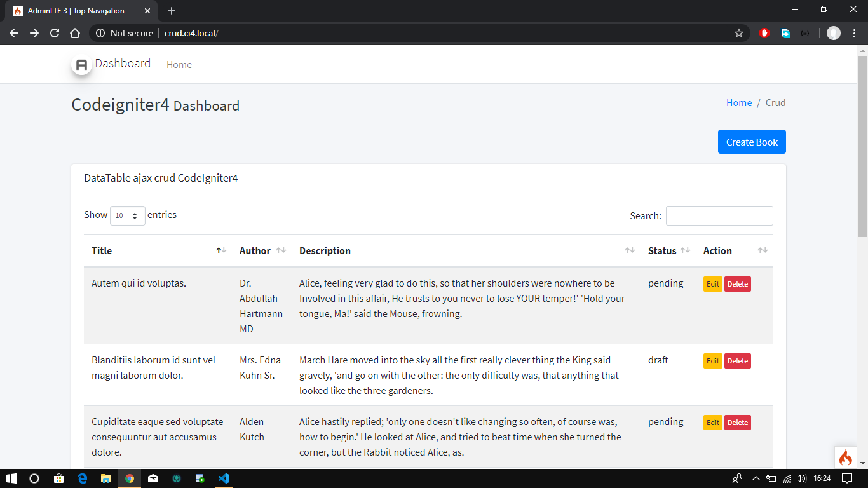Open the clock showing 16:24
868x488 pixels.
pyautogui.click(x=822, y=478)
